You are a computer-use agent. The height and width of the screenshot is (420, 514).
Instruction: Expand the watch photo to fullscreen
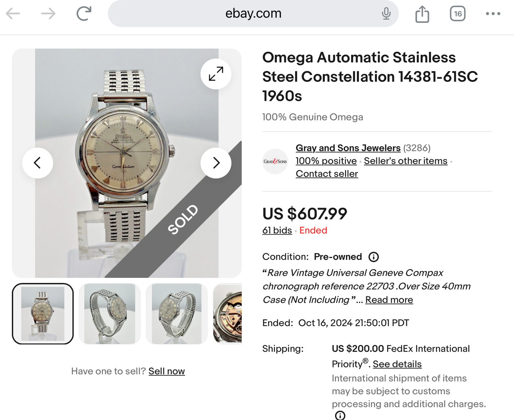216,74
